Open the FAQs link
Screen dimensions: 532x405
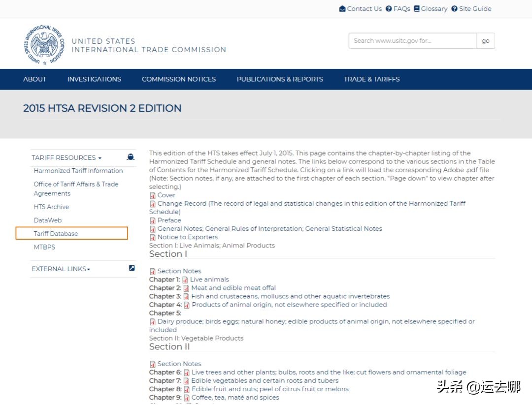pyautogui.click(x=402, y=9)
